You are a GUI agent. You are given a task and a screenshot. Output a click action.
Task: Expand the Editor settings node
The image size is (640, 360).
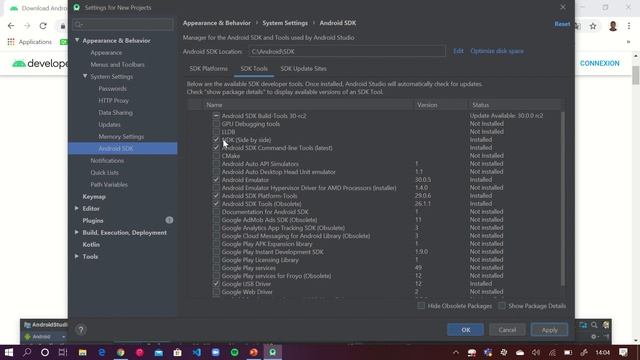pos(77,208)
